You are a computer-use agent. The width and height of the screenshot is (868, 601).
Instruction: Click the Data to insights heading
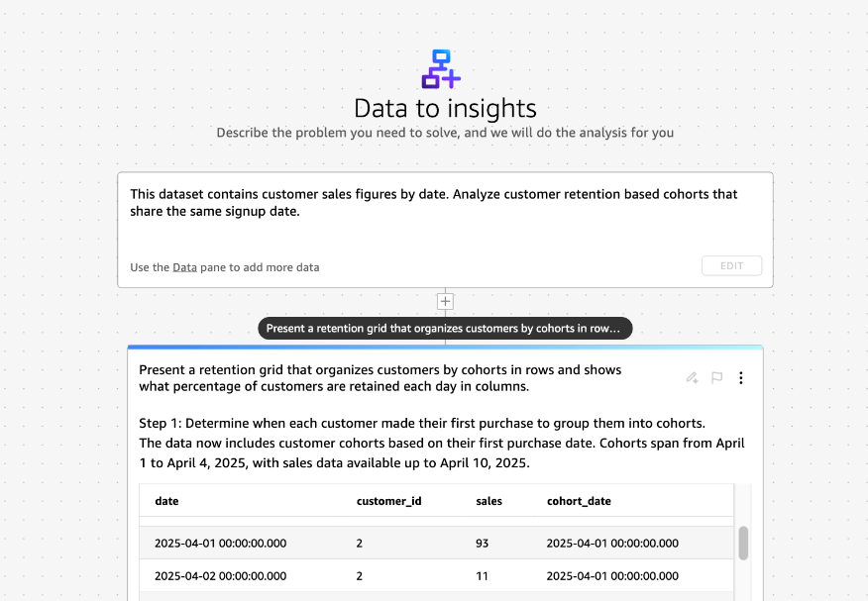point(445,108)
